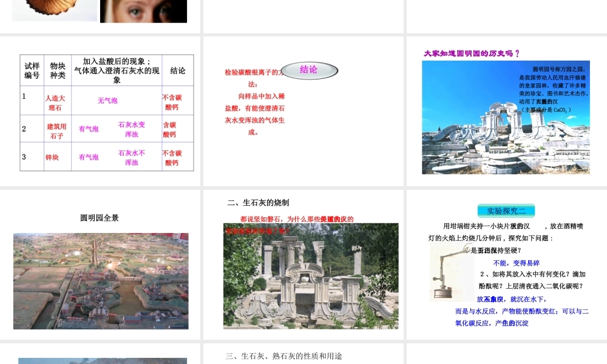Open the 大家知道圆明园的历史吗 slide
The height and width of the screenshot is (364, 607).
[x=506, y=111]
